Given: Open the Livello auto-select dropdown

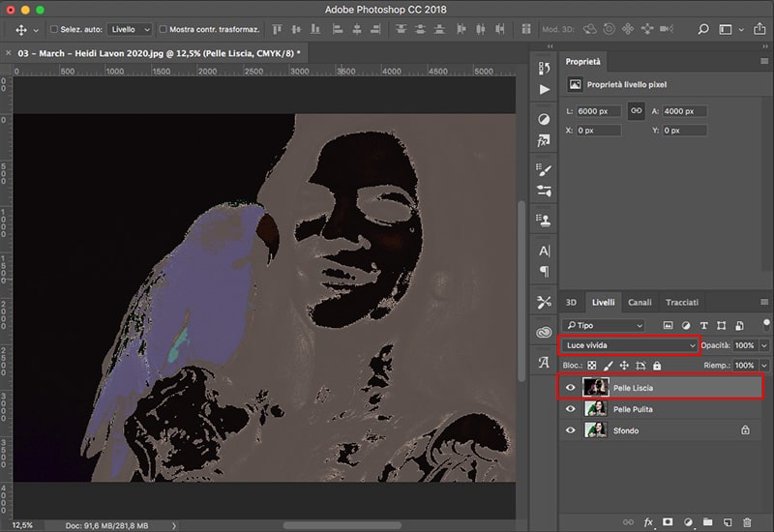Looking at the screenshot, I should [x=129, y=30].
